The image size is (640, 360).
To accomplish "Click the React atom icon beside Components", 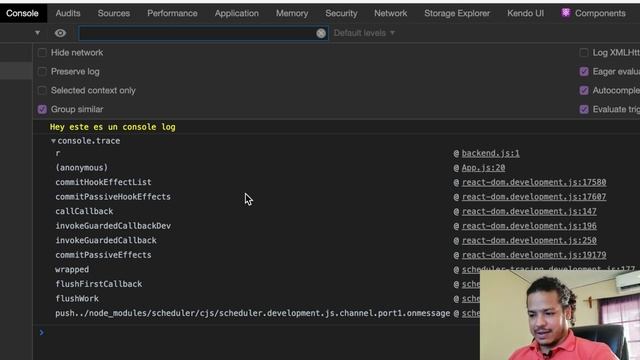I will point(566,13).
